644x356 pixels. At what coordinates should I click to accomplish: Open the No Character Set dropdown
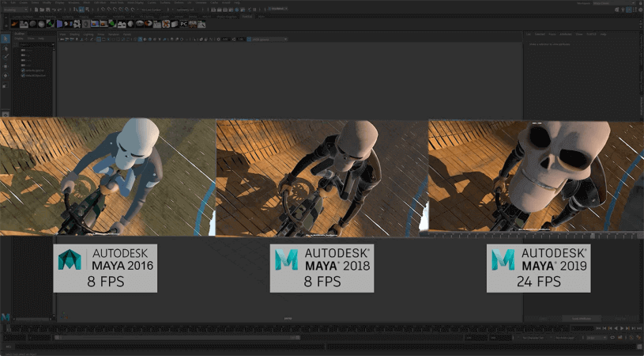(533, 338)
